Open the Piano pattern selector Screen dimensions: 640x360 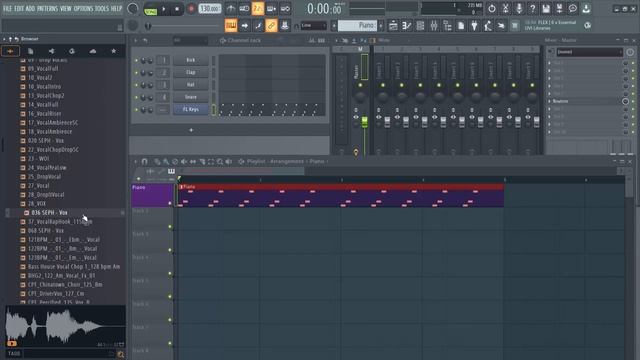pos(358,26)
